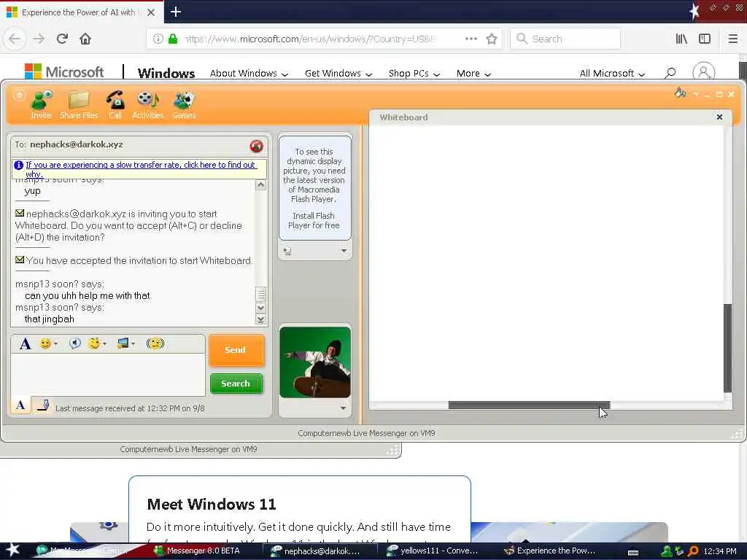Expand the More menu on Microsoft site
Screen dimensions: 747x560
click(x=473, y=74)
